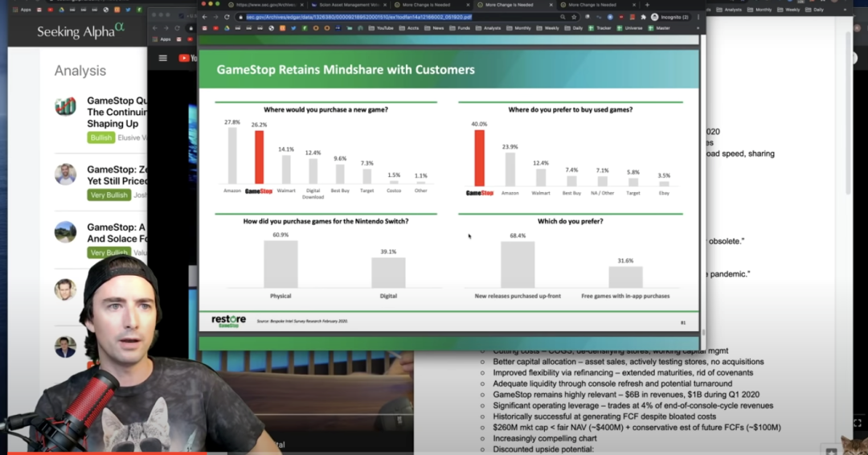The image size is (868, 455).
Task: Open the Gmail bookmark in Seeking Alpha window
Action: click(39, 10)
